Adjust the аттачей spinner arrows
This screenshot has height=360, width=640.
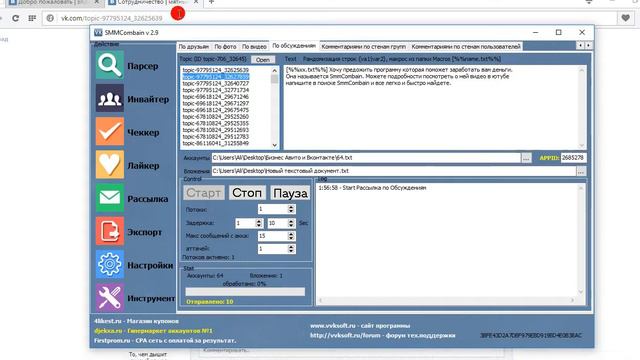pos(291,249)
